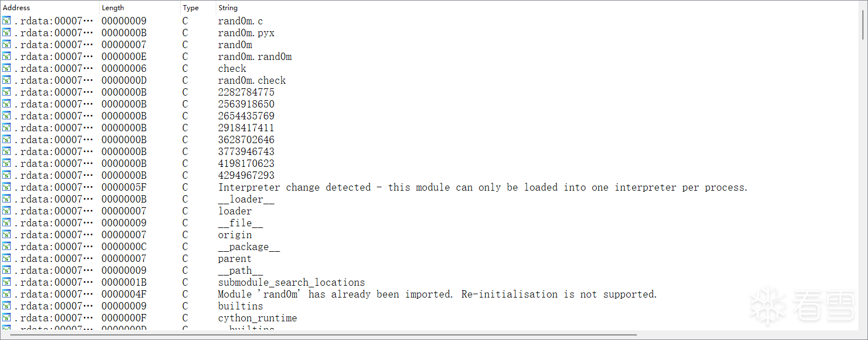Sort by the Length column header
This screenshot has height=340, width=868.
[x=113, y=8]
